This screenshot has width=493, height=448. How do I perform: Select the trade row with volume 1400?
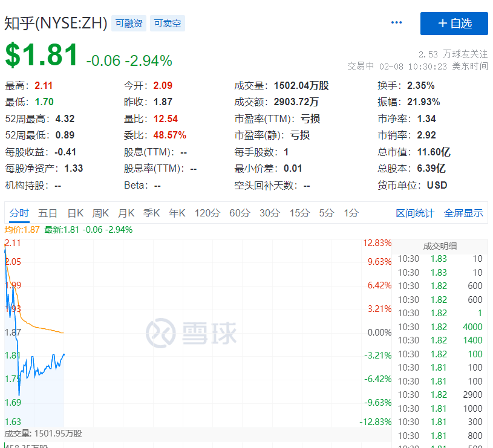point(440,340)
